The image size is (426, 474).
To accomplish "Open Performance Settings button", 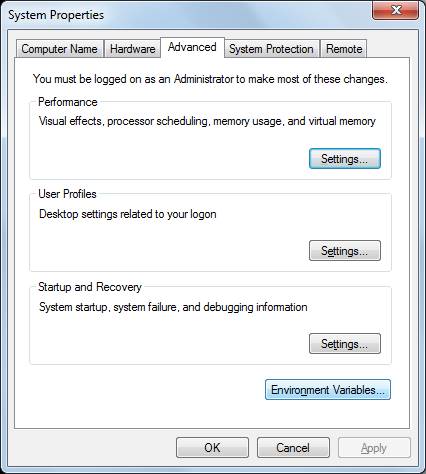I will 345,159.
